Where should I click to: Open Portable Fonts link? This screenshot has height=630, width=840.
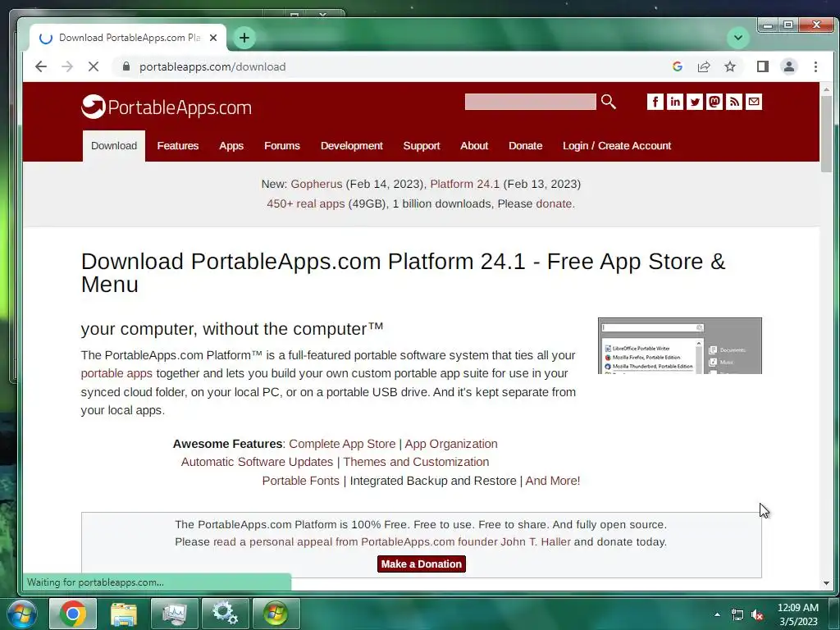tap(300, 481)
